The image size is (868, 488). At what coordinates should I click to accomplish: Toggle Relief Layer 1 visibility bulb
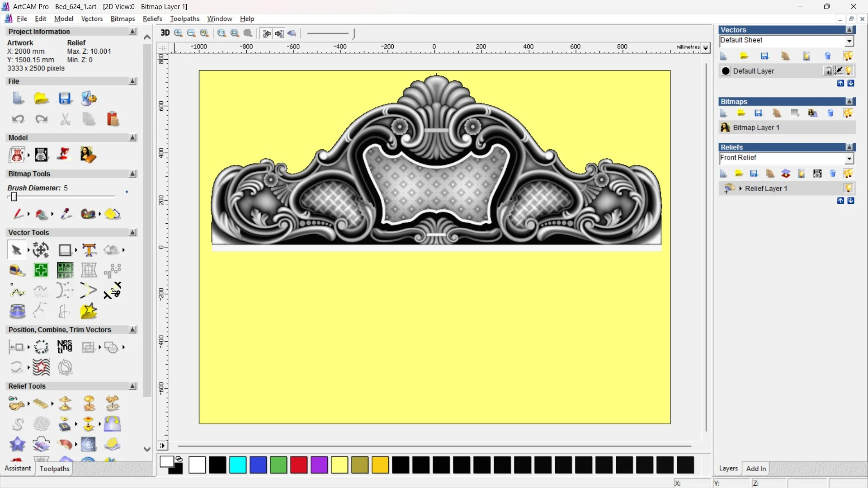[848, 188]
